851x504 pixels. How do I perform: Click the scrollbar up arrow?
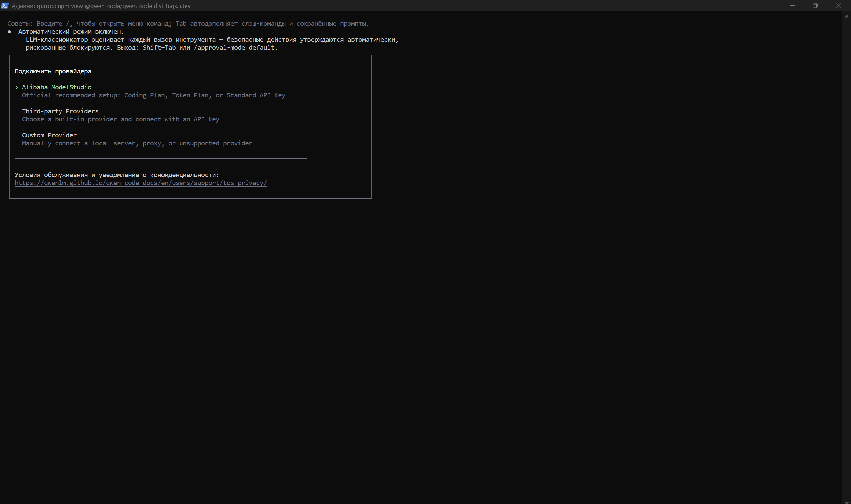tap(847, 16)
